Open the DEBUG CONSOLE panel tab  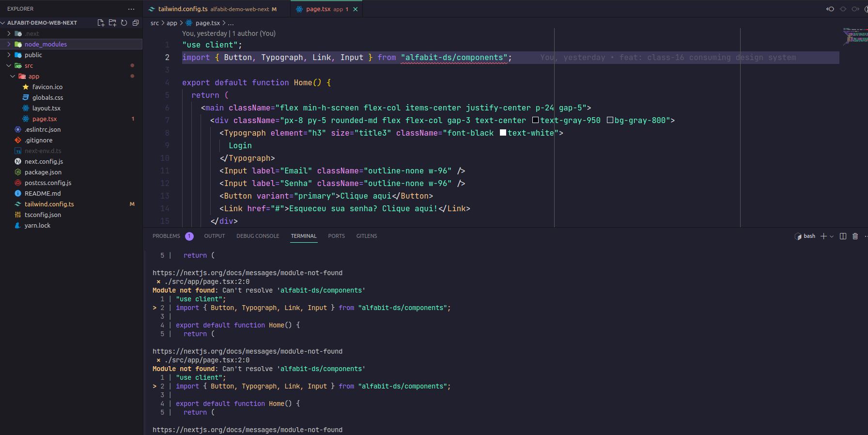(258, 236)
